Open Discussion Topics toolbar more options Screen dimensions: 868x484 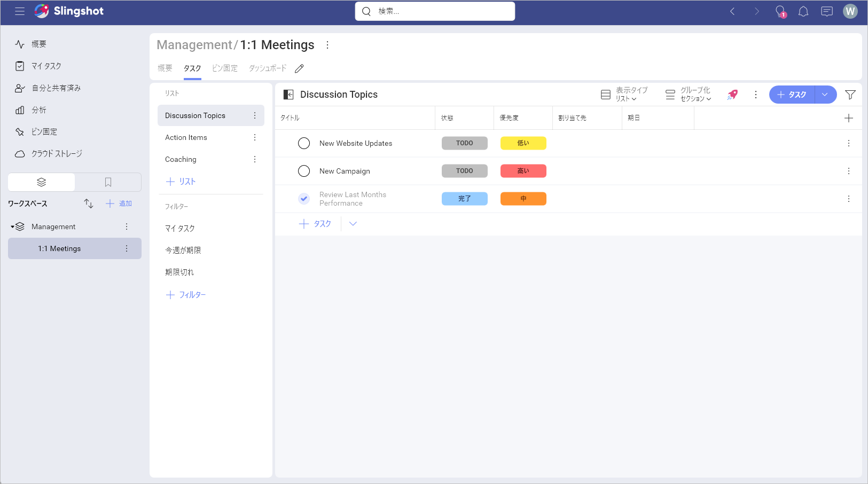(x=756, y=95)
